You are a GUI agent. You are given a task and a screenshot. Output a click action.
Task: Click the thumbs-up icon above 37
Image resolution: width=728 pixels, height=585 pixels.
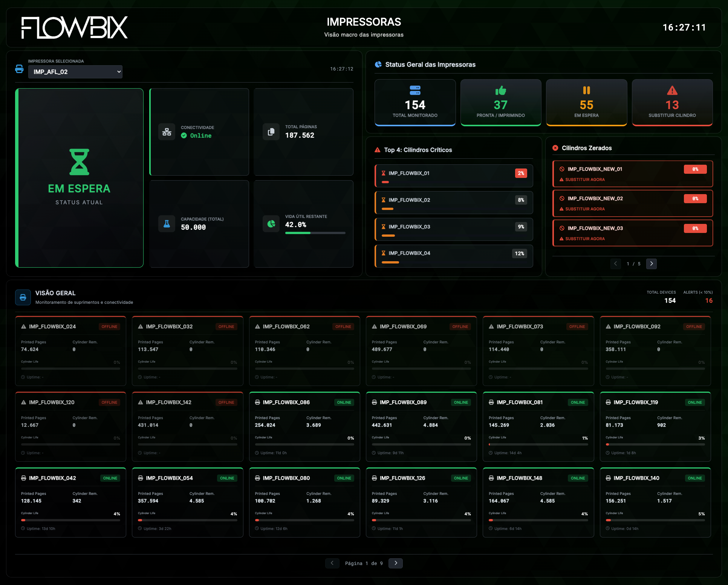tap(501, 90)
